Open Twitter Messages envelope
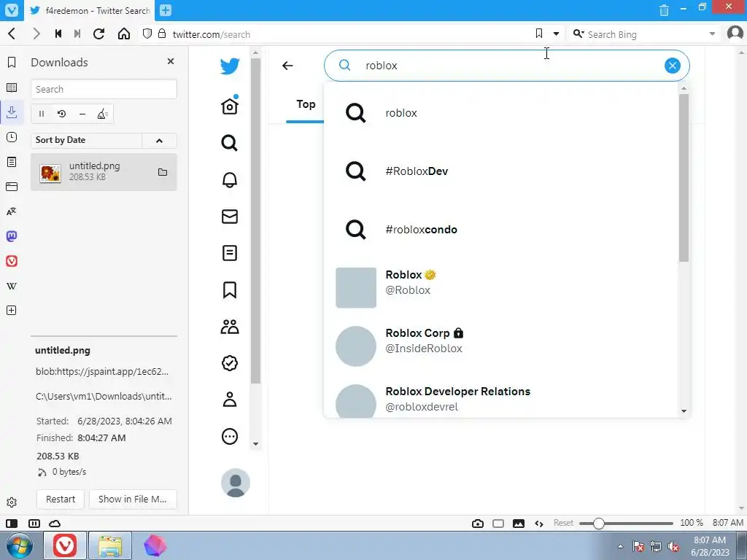The width and height of the screenshot is (747, 560). [x=230, y=216]
